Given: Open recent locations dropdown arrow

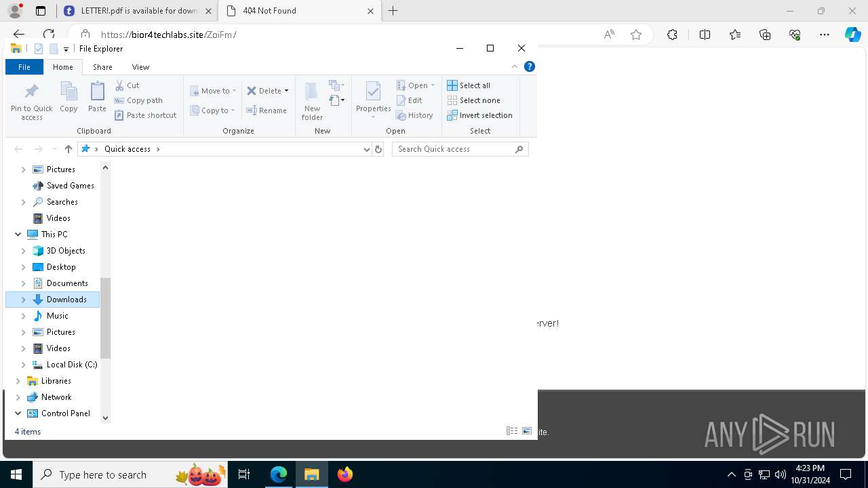Looking at the screenshot, I should pos(54,149).
